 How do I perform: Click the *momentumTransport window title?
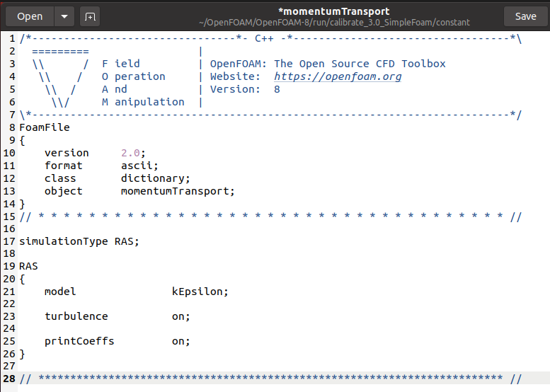pos(333,11)
